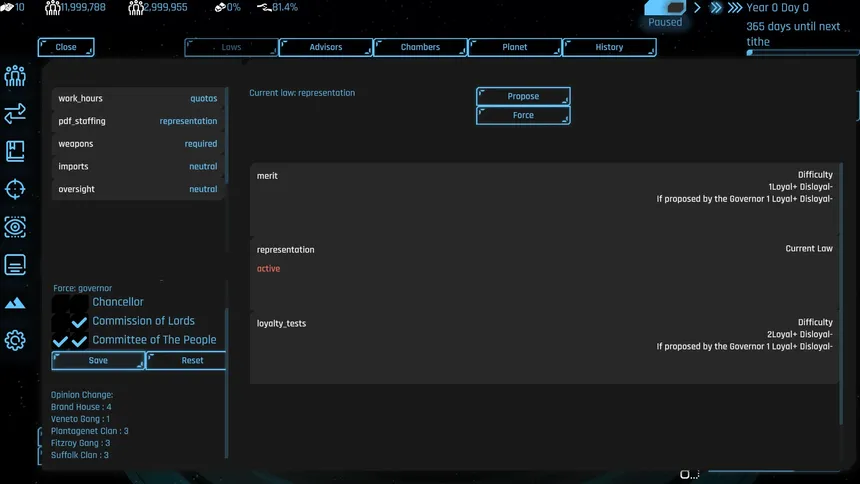860x484 pixels.
Task: Switch to the Planet tab
Action: [x=514, y=47]
